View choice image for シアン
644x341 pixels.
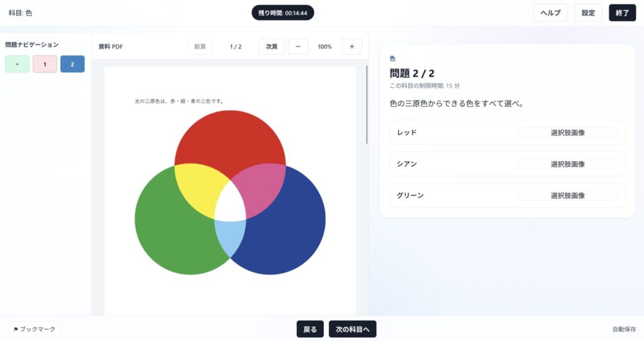567,164
